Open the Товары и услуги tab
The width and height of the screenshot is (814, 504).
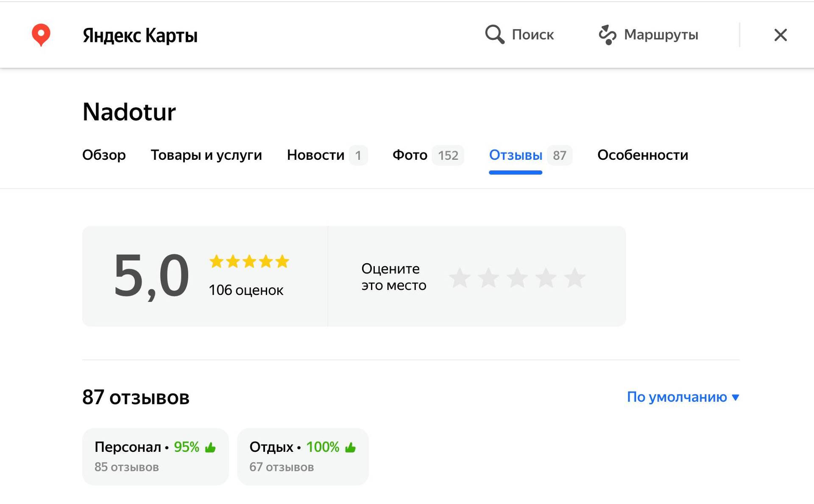[x=206, y=155]
